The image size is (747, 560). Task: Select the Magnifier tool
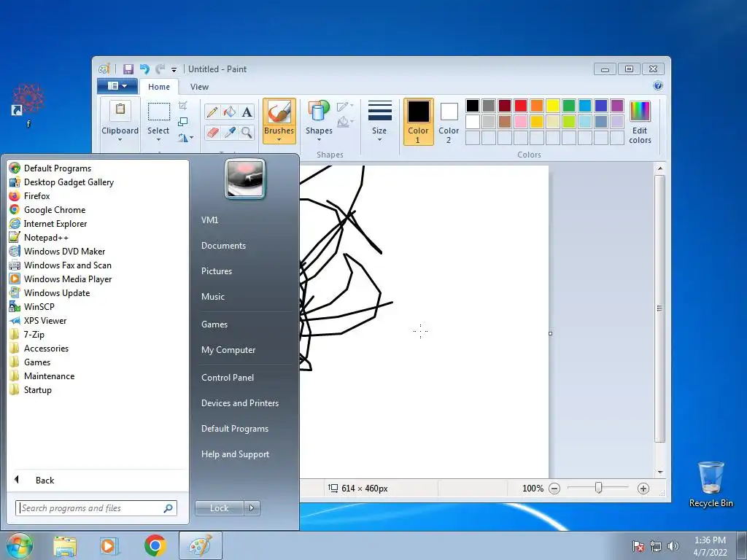pos(247,132)
